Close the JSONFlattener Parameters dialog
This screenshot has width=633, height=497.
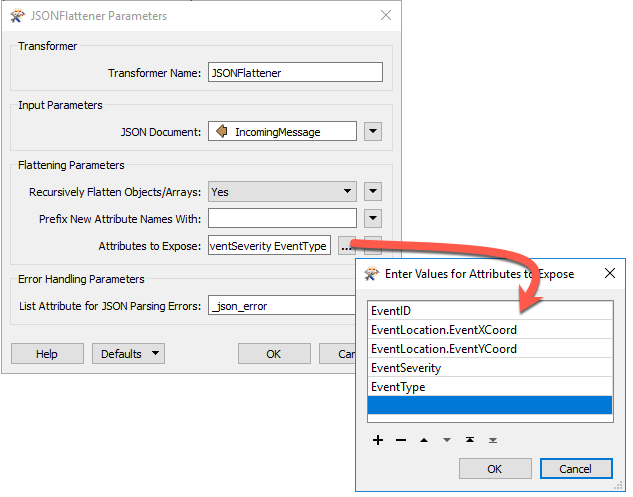(x=386, y=15)
